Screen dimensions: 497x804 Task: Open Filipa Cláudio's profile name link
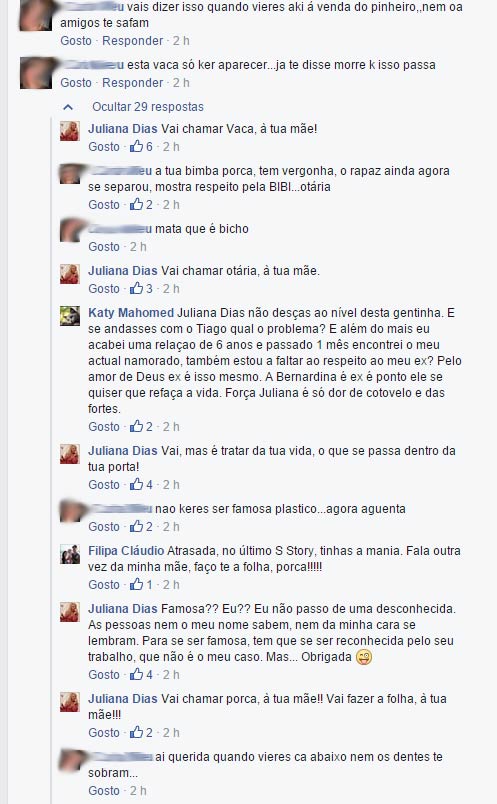pyautogui.click(x=126, y=551)
